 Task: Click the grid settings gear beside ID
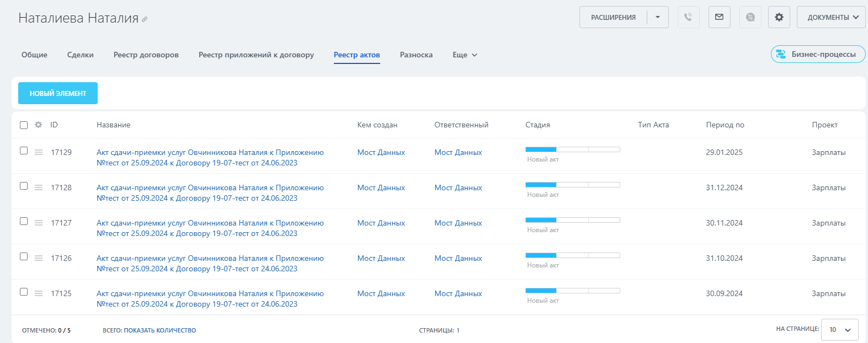[x=38, y=125]
